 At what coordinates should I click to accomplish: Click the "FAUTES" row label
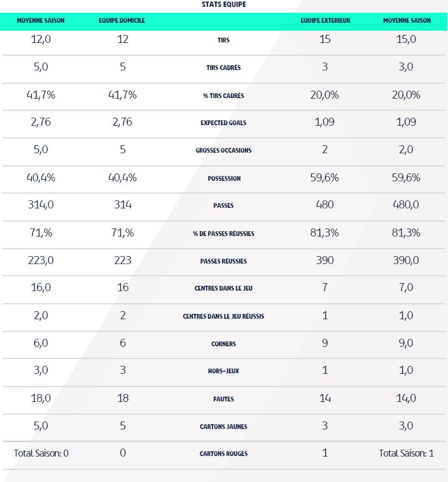(223, 399)
